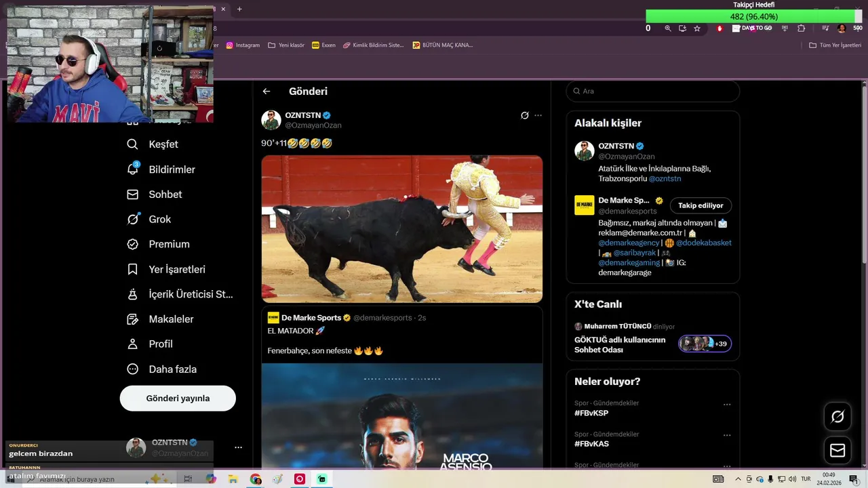Viewport: 868px width, 488px height.
Task: Open De Marke Sports avatar in Alakalı kişiler
Action: (585, 205)
